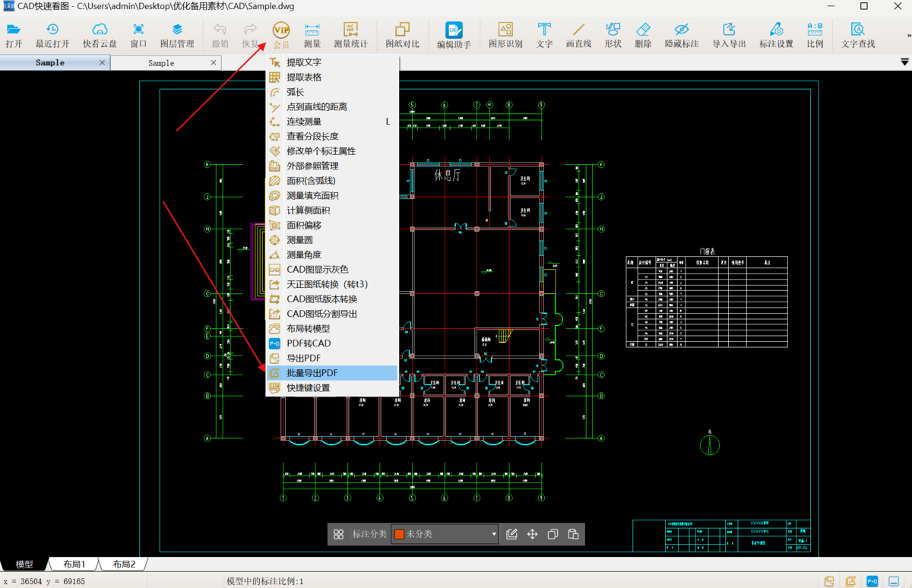Toggle 隐藏标注 hide annotations

[x=681, y=34]
